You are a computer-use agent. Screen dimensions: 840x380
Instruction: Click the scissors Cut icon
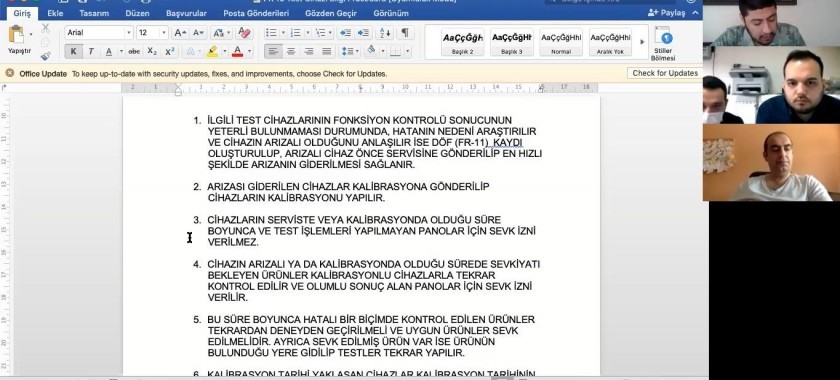tap(46, 28)
